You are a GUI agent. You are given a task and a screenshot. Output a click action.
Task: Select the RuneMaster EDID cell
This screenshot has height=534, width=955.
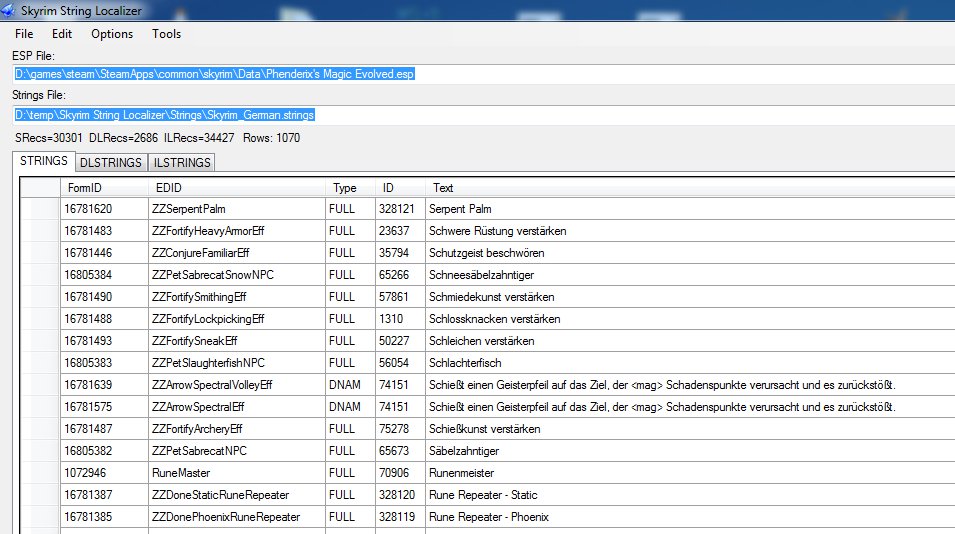pyautogui.click(x=235, y=473)
